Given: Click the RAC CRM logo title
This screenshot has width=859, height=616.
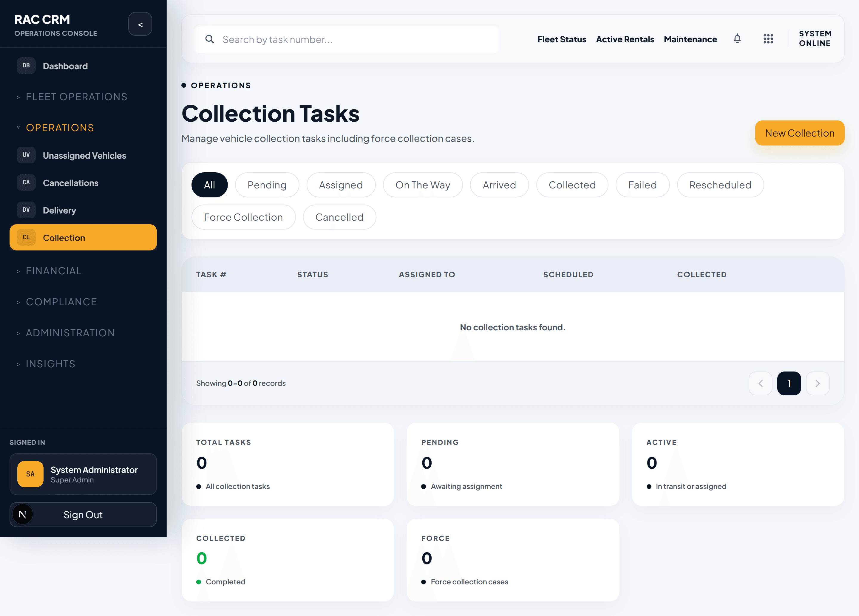Looking at the screenshot, I should [x=42, y=19].
